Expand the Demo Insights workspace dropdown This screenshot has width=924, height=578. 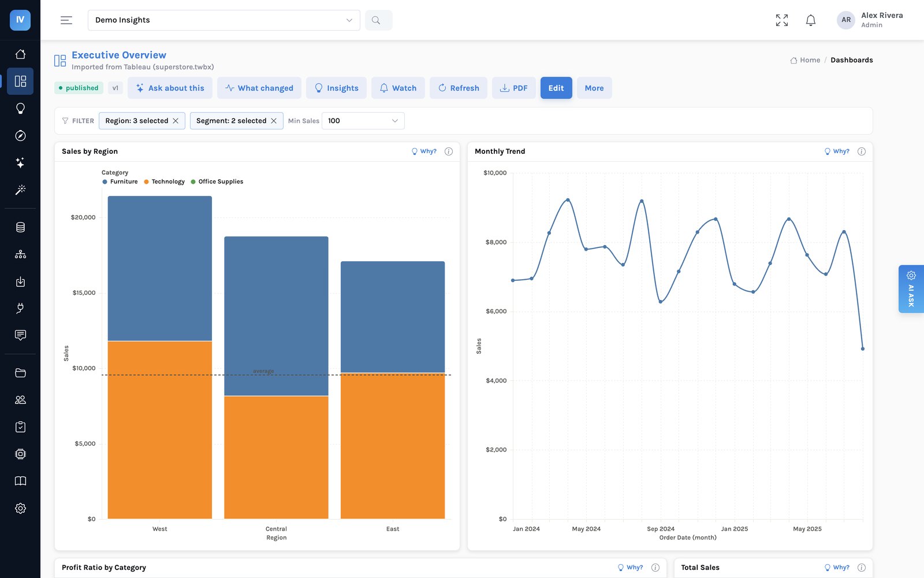(224, 20)
